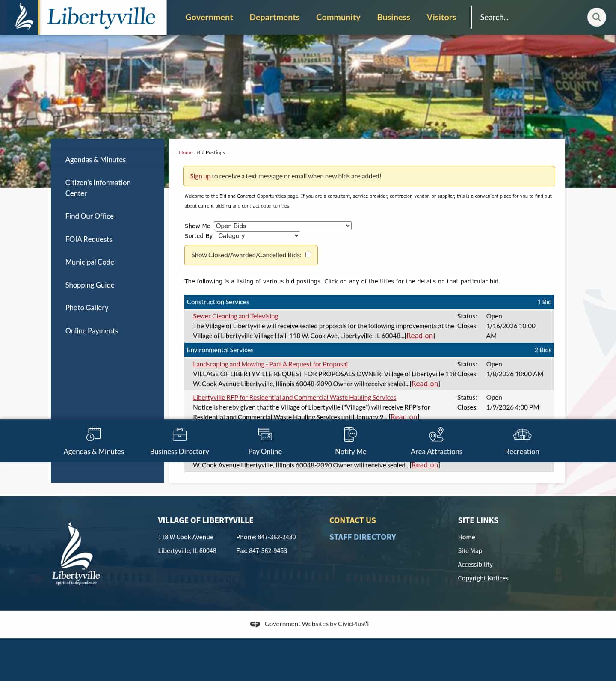Check Show Closed/Awarded/Cancelled Bids box
The width and height of the screenshot is (616, 681).
[308, 255]
